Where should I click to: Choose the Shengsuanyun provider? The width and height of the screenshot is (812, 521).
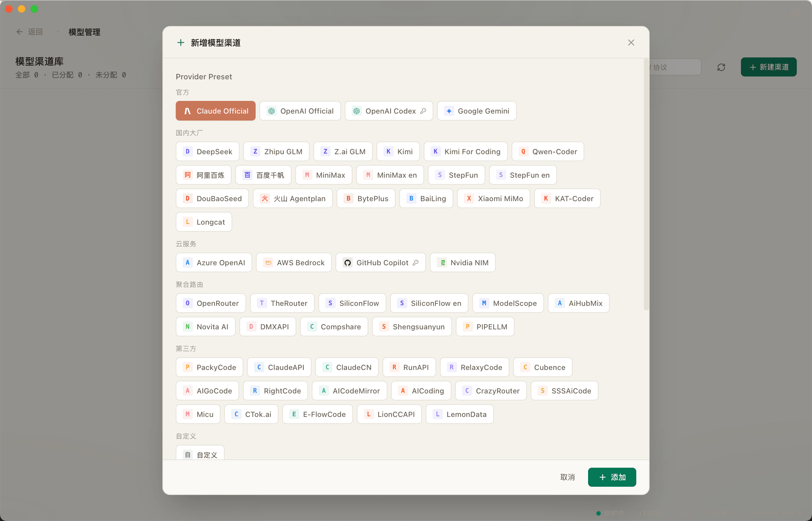pos(412,326)
